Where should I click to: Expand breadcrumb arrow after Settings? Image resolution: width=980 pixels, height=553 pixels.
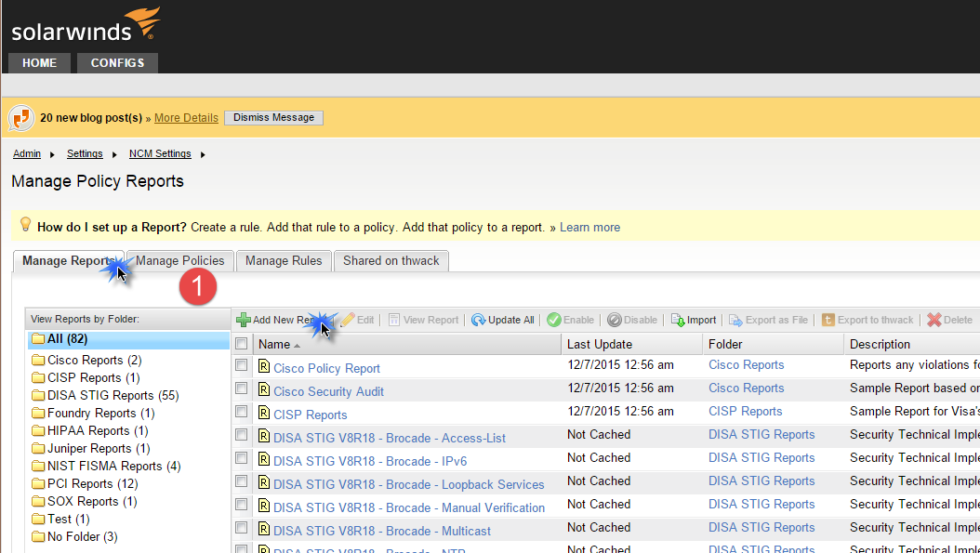[x=114, y=154]
